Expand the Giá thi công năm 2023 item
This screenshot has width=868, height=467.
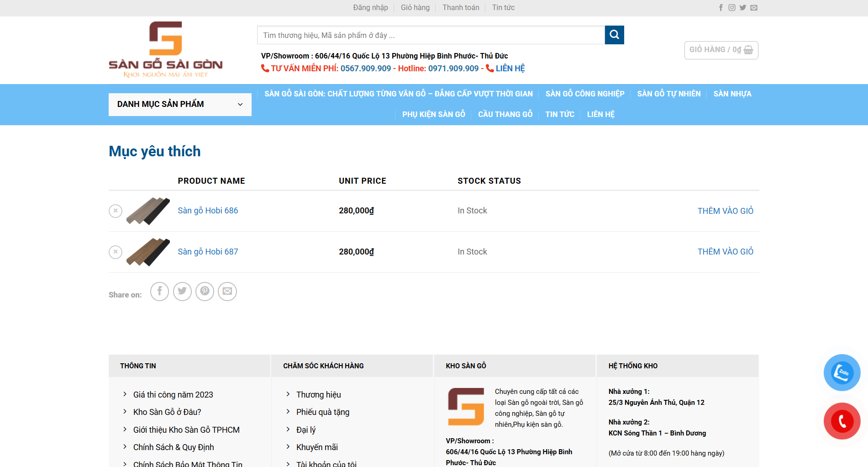[173, 395]
